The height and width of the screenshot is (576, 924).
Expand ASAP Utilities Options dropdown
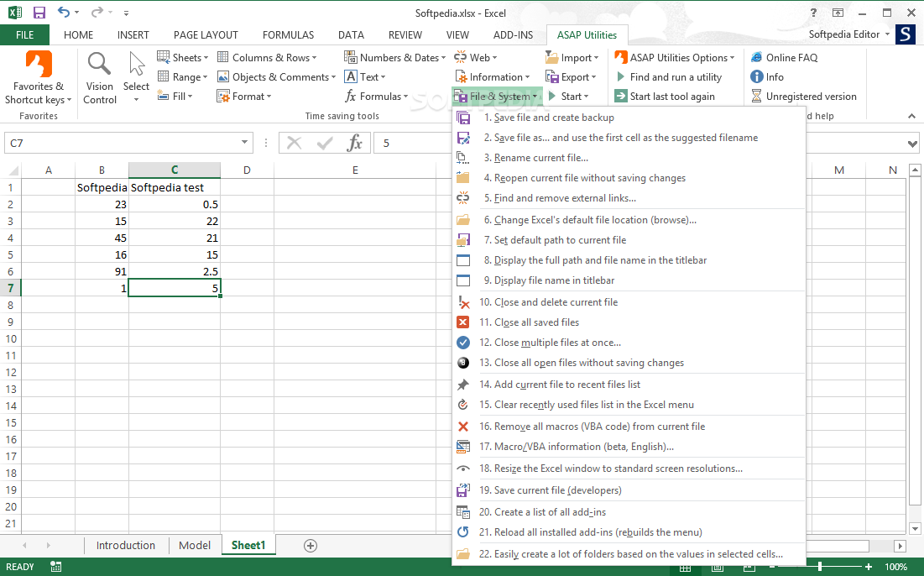pos(675,57)
